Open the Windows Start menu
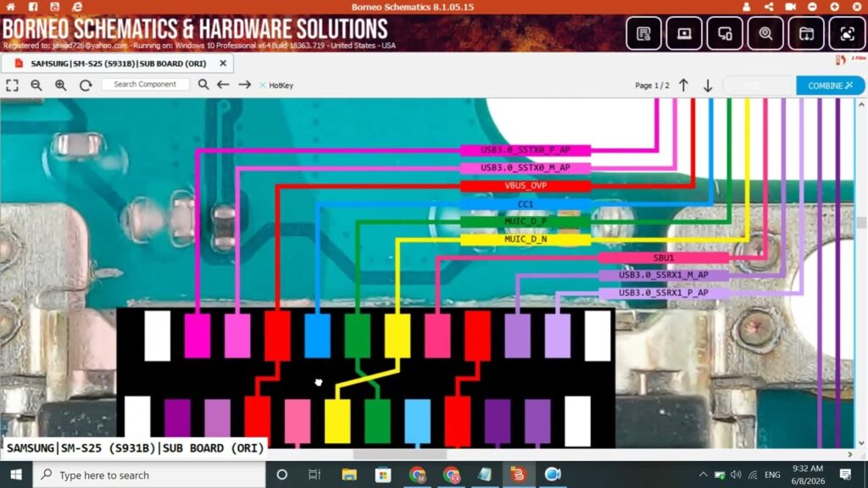 coord(16,474)
